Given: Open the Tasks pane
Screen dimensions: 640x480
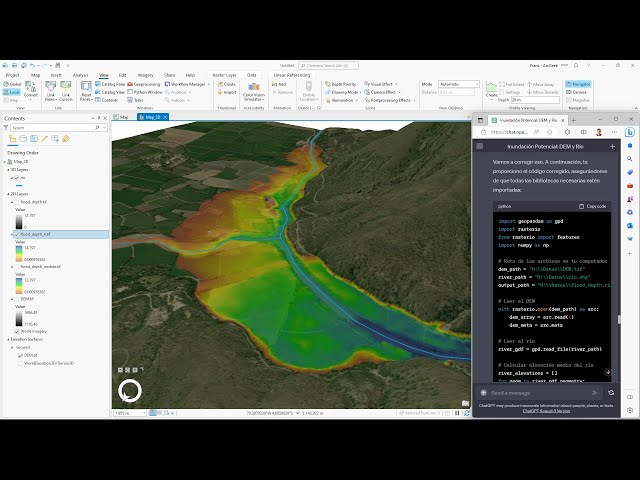Looking at the screenshot, I should point(136,100).
